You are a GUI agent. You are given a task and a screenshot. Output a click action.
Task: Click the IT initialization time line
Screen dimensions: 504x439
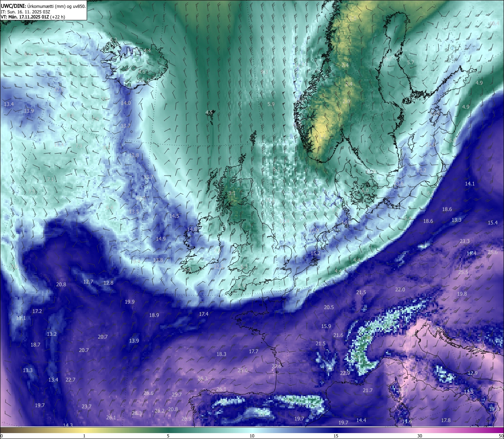pos(26,11)
